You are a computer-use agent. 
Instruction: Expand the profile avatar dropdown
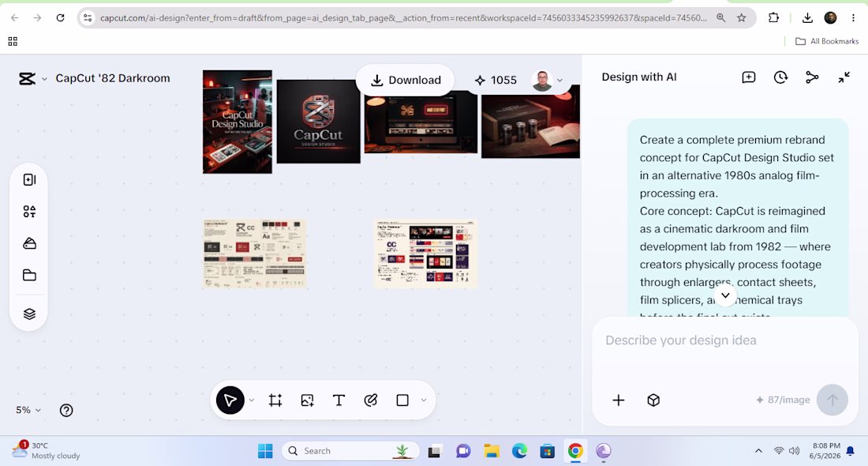tap(559, 81)
